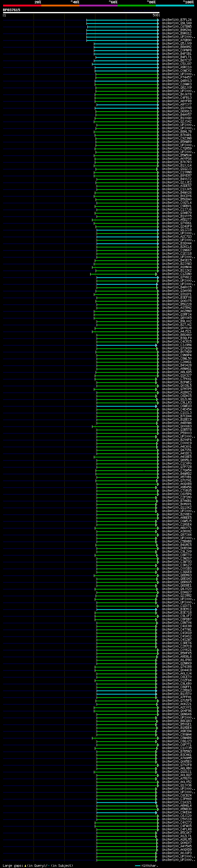Viewport: 197px width, 868px height.
Task: Click the purple ~60% identity scale segment
Action: (99, 6)
